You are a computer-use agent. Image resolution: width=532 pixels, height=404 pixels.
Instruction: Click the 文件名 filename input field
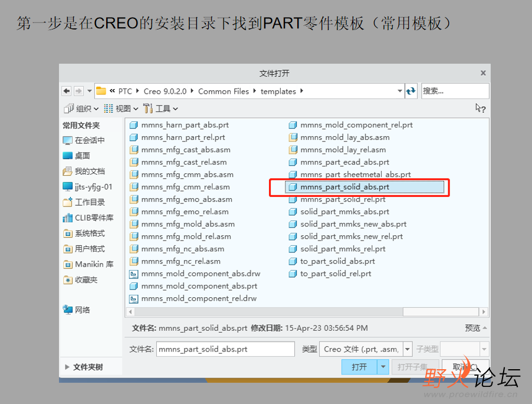point(225,349)
